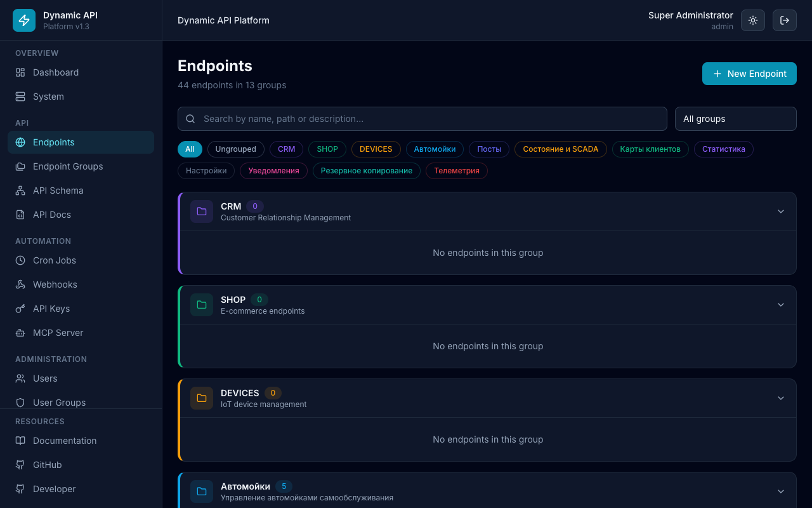Filter by Состояние и SCADA chip
This screenshot has height=508, width=812.
[x=561, y=149]
